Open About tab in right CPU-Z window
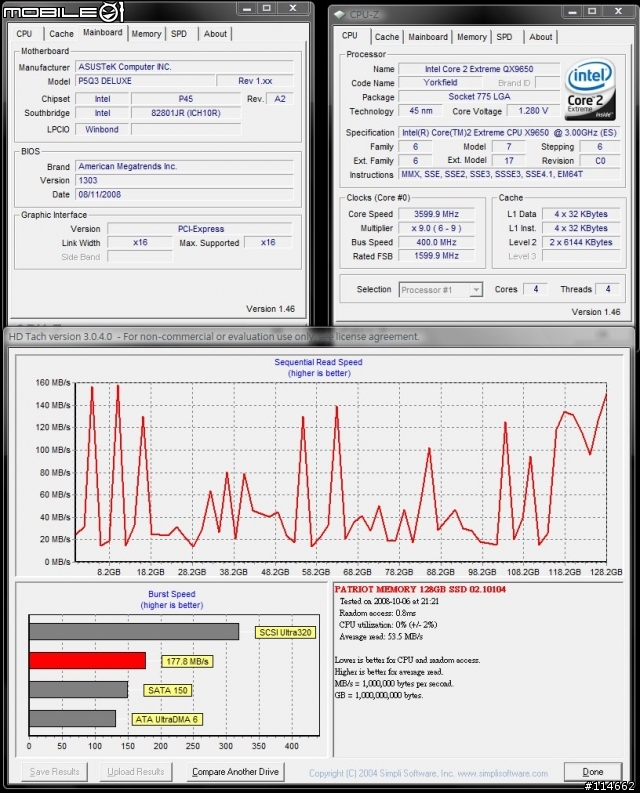640x794 pixels. point(541,37)
